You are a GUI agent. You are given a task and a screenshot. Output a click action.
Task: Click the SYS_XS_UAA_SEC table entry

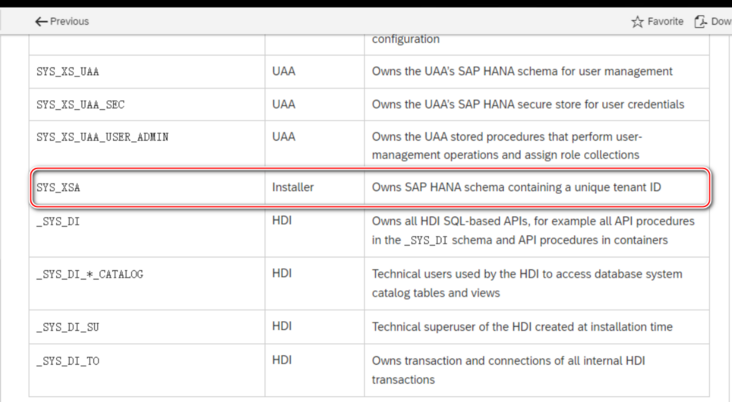point(81,104)
